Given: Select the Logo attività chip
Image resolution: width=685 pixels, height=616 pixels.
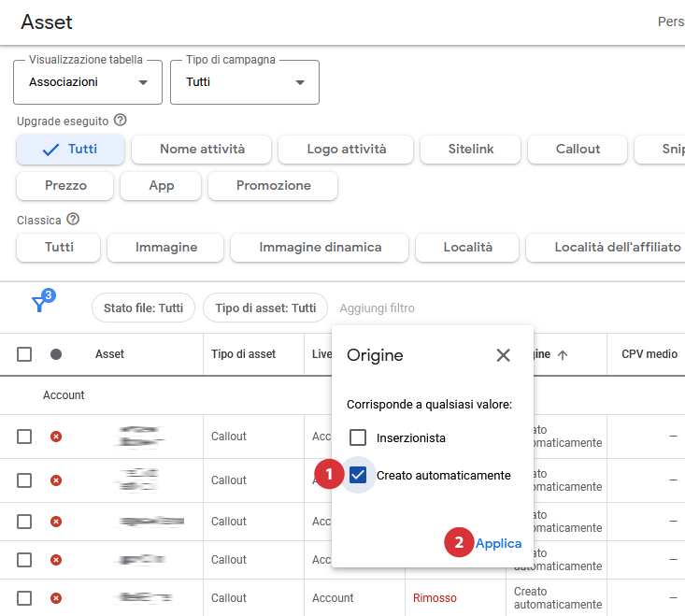Looking at the screenshot, I should point(346,149).
